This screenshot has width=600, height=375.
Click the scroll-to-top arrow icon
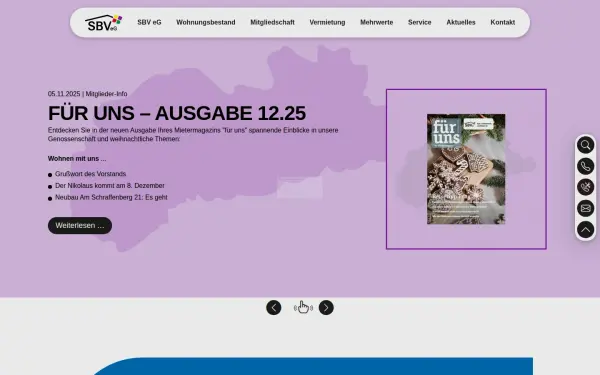tap(585, 230)
